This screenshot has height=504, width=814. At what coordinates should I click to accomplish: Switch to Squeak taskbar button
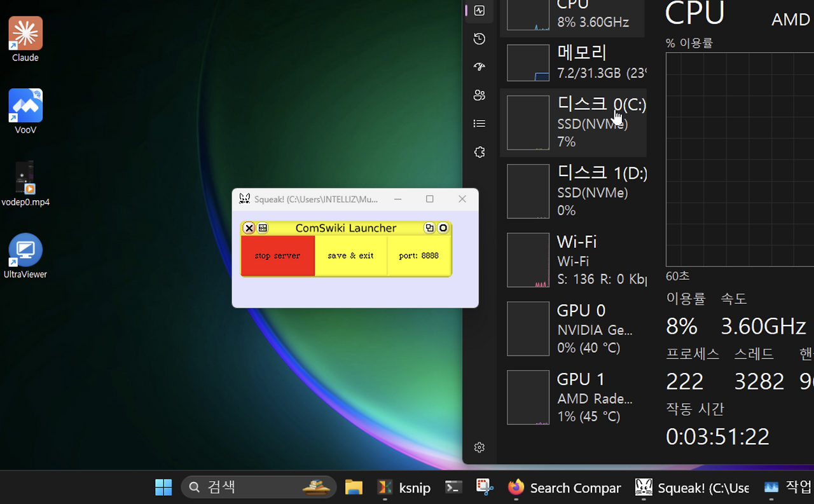click(693, 487)
